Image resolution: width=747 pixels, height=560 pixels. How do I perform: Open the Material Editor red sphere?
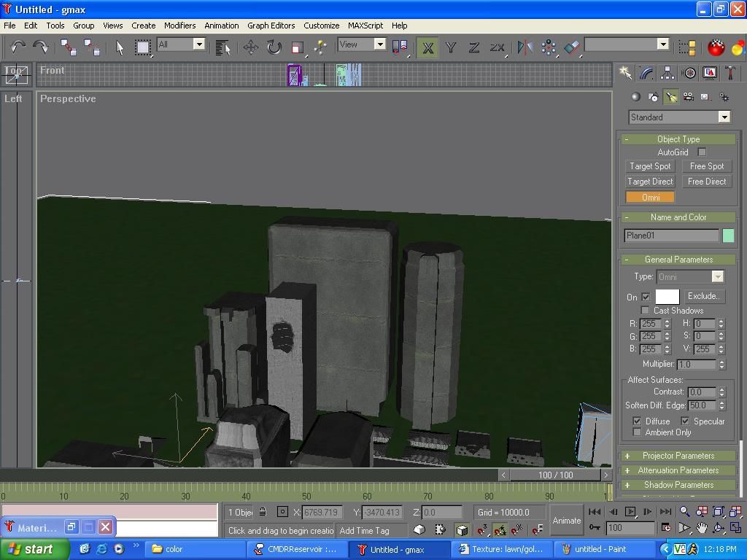[x=716, y=47]
